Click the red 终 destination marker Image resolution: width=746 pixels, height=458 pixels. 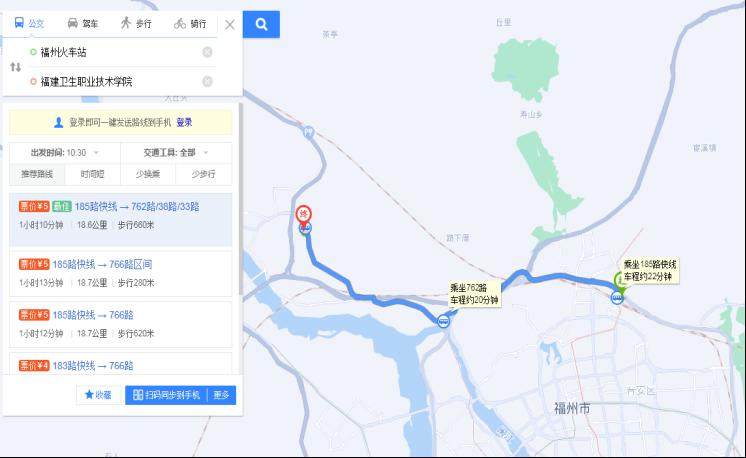(x=304, y=214)
